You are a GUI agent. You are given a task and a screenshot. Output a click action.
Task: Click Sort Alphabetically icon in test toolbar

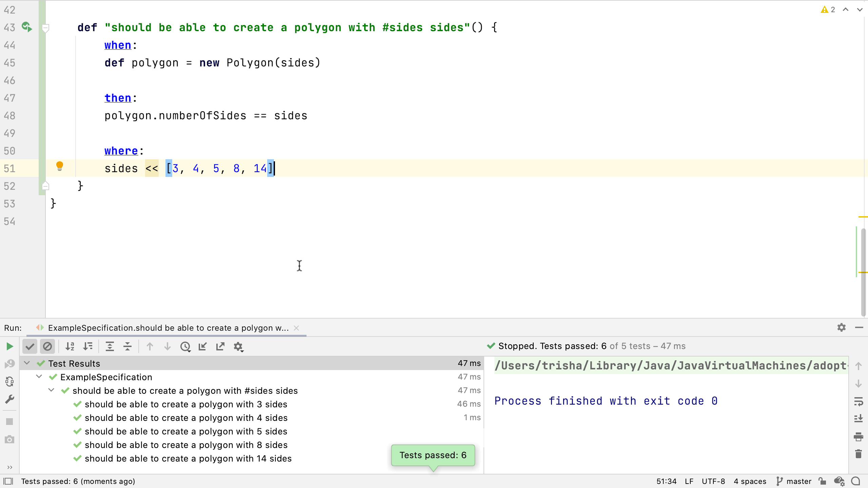(70, 346)
